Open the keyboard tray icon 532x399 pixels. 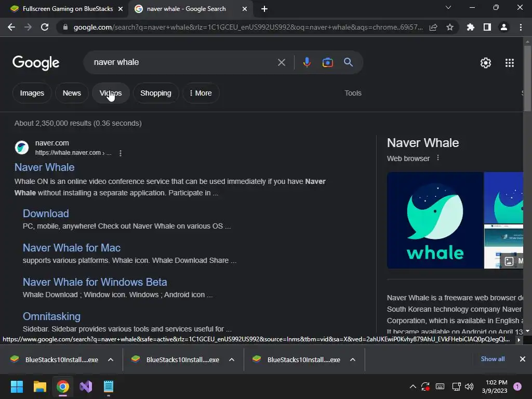440,387
